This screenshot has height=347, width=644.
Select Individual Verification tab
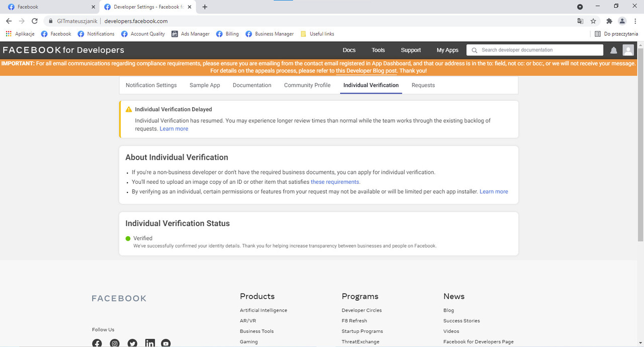371,85
